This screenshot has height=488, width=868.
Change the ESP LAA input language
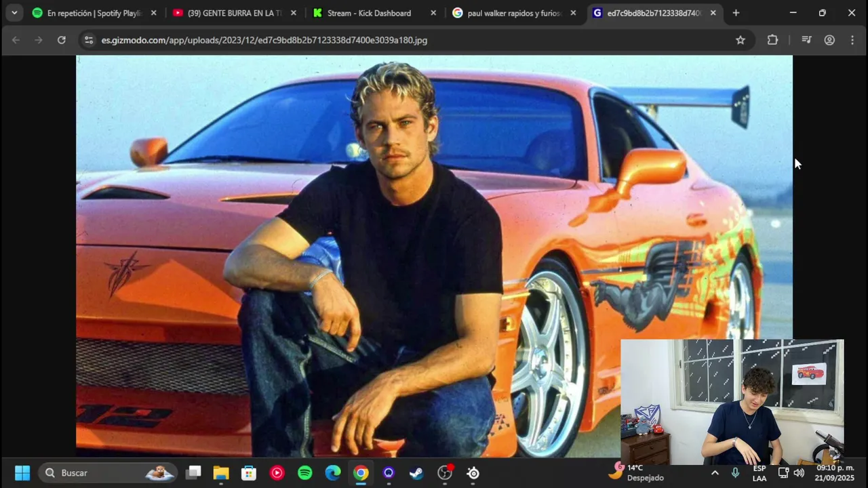[759, 472]
